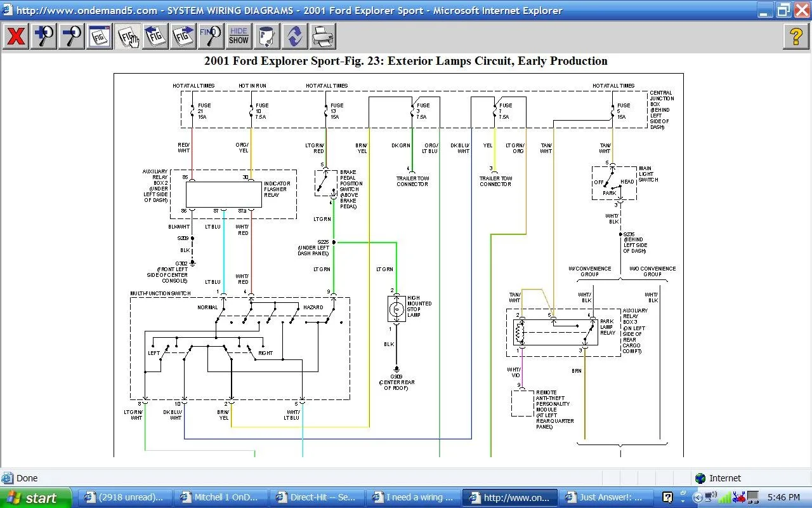Image resolution: width=812 pixels, height=508 pixels.
Task: Click the help question mark icon in the system tray
Action: (667, 497)
